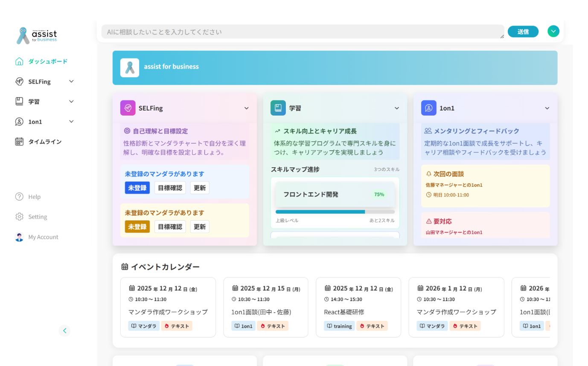Open 1on1 menu item in sidebar
Image resolution: width=588 pixels, height=366 pixels.
point(35,122)
